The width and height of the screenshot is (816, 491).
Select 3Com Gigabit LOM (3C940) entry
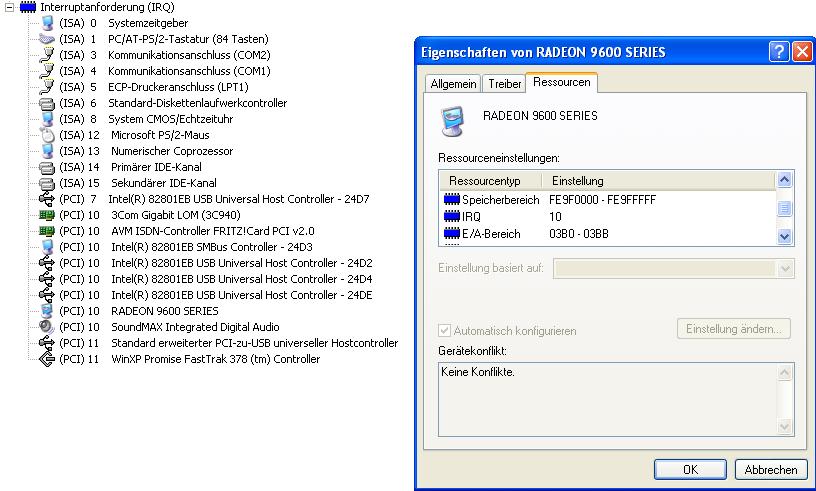coord(176,215)
